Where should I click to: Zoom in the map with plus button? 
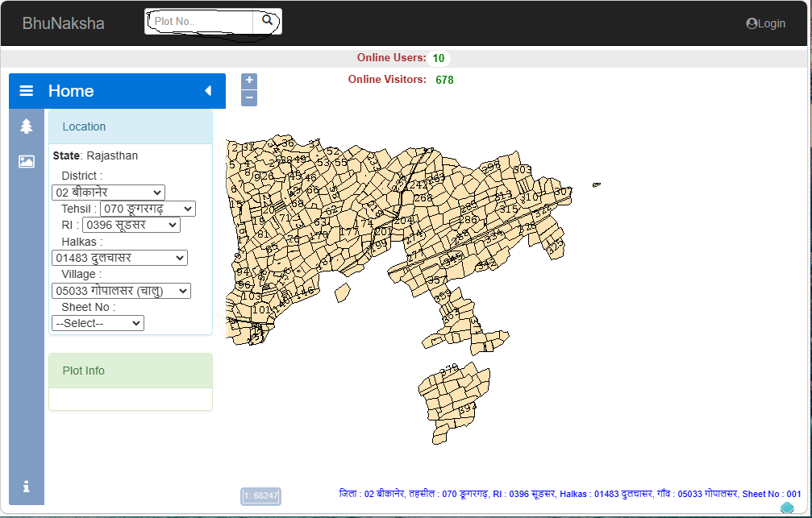pyautogui.click(x=249, y=80)
